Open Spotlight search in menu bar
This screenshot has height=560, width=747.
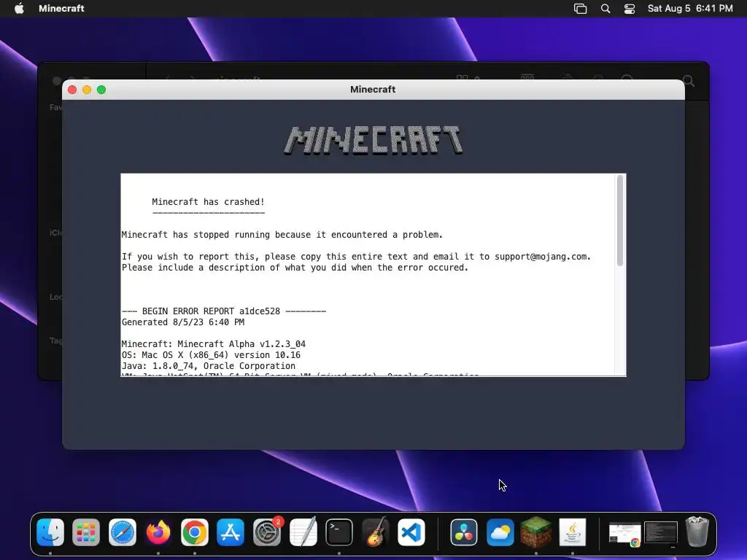click(605, 9)
